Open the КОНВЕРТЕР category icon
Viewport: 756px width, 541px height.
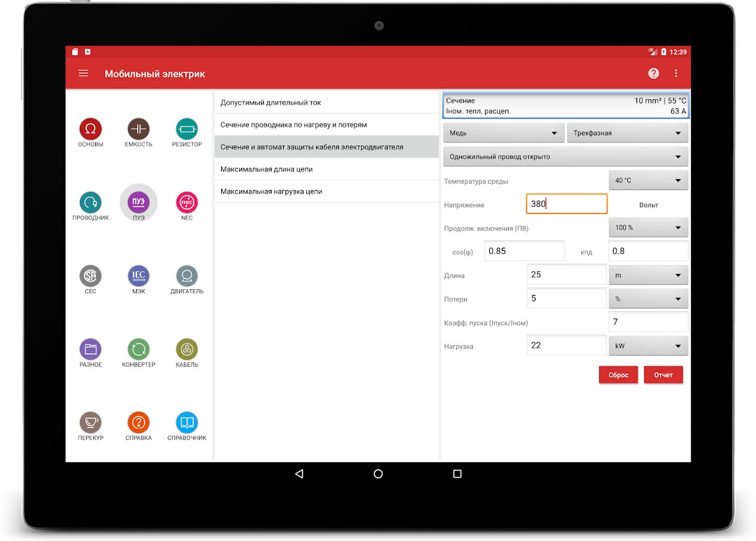click(x=139, y=349)
